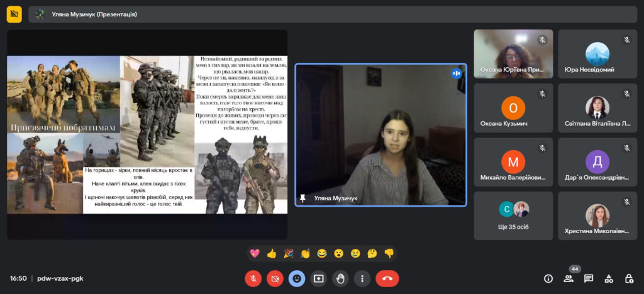This screenshot has width=644, height=294.
Task: Click the presented slide of Уляна Музичук
Action: (147, 134)
